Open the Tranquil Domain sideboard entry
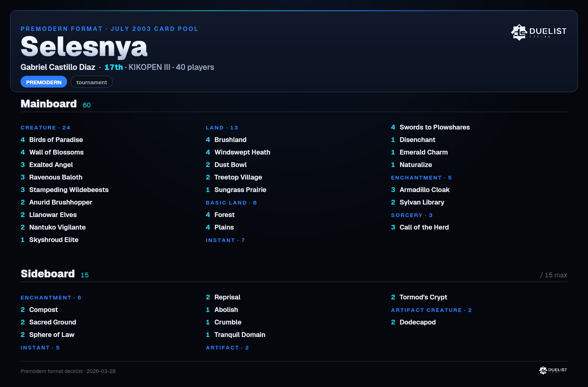The width and height of the screenshot is (588, 387). [x=236, y=335]
